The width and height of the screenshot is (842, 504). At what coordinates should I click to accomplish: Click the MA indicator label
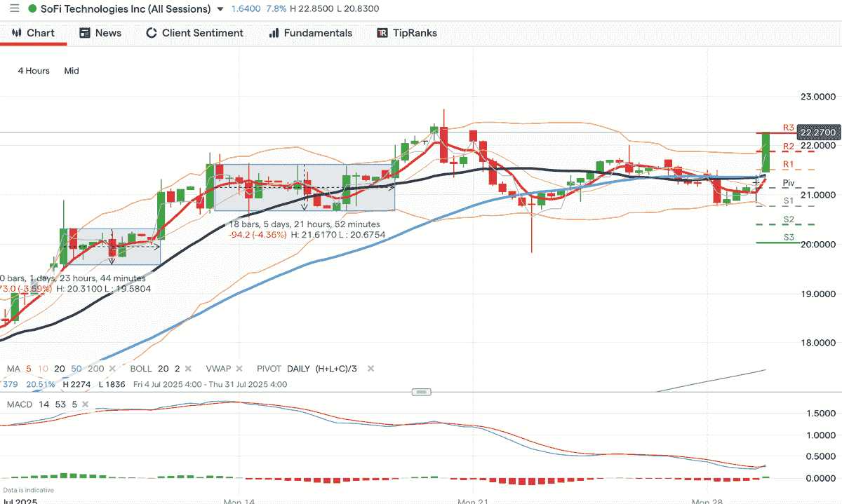pyautogui.click(x=13, y=369)
